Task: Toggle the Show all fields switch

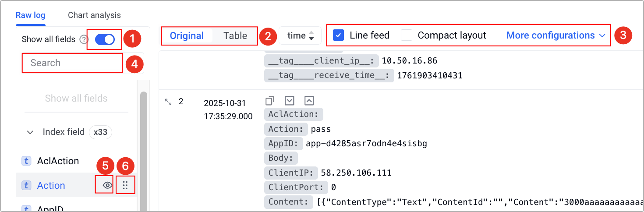Action: pyautogui.click(x=105, y=39)
